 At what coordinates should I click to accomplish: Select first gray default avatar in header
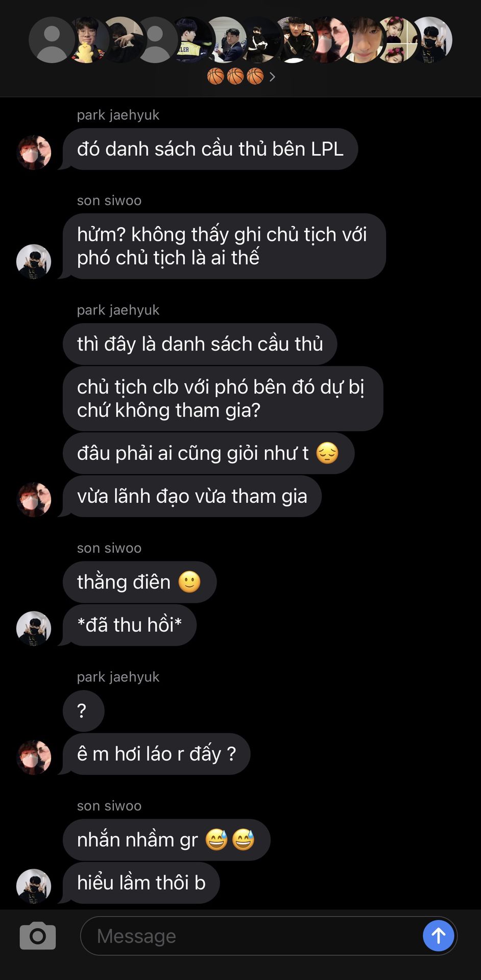pyautogui.click(x=51, y=40)
